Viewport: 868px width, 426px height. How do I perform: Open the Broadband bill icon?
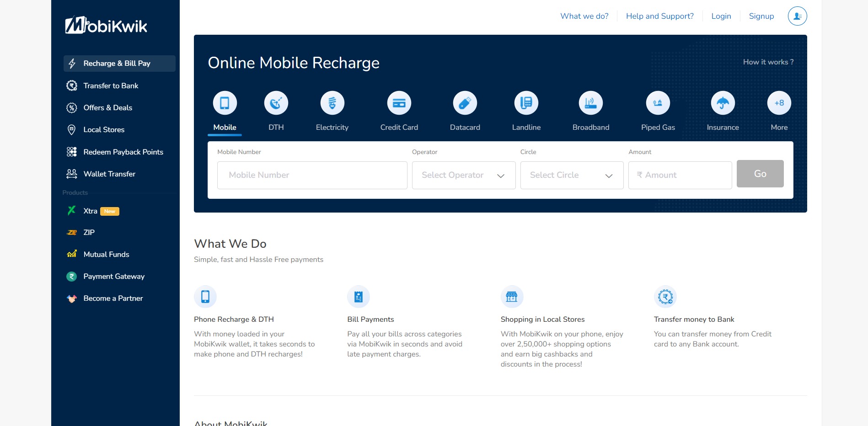(590, 103)
